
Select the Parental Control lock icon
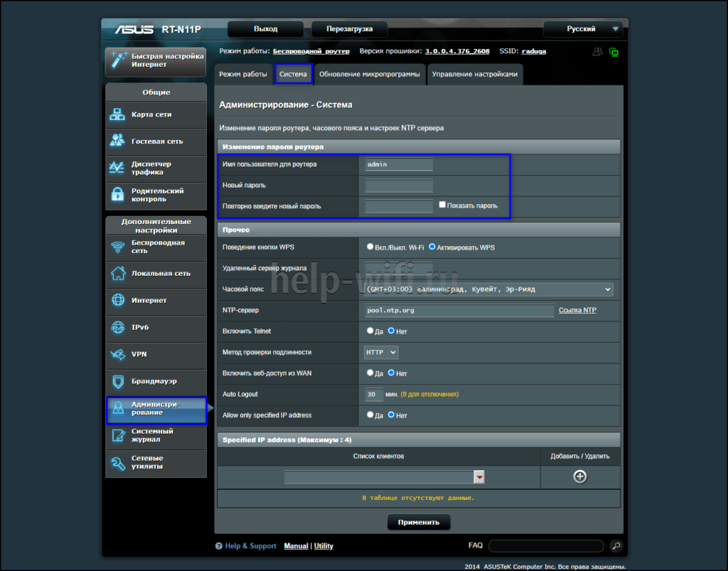[117, 195]
